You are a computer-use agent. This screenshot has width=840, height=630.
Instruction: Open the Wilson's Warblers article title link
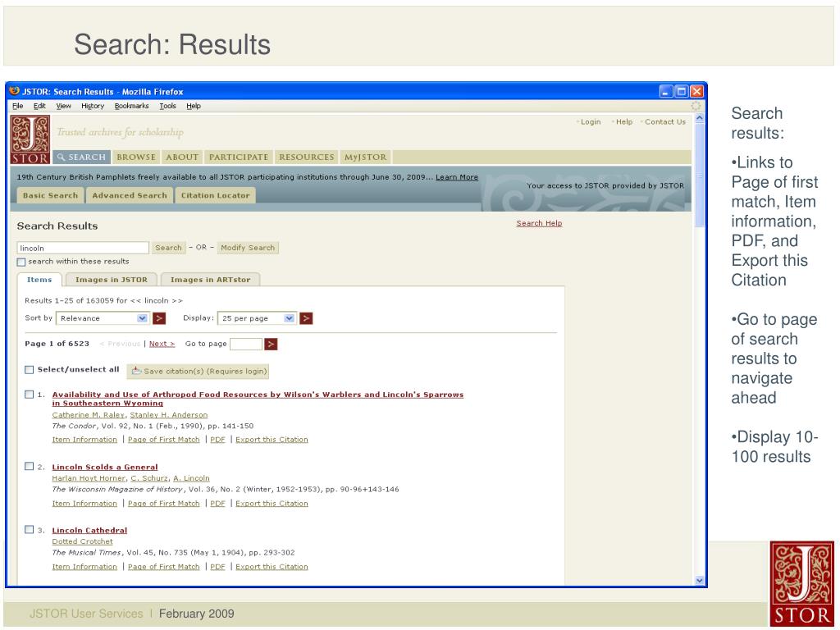[258, 399]
